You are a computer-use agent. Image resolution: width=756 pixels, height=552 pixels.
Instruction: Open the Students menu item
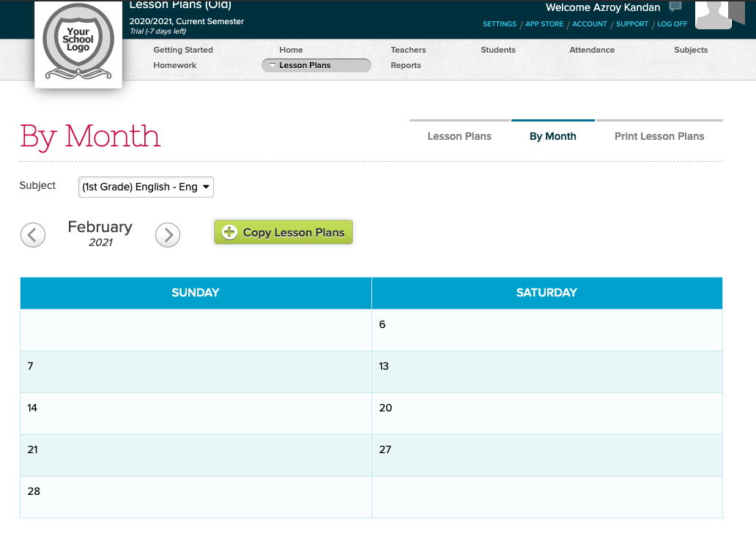498,50
